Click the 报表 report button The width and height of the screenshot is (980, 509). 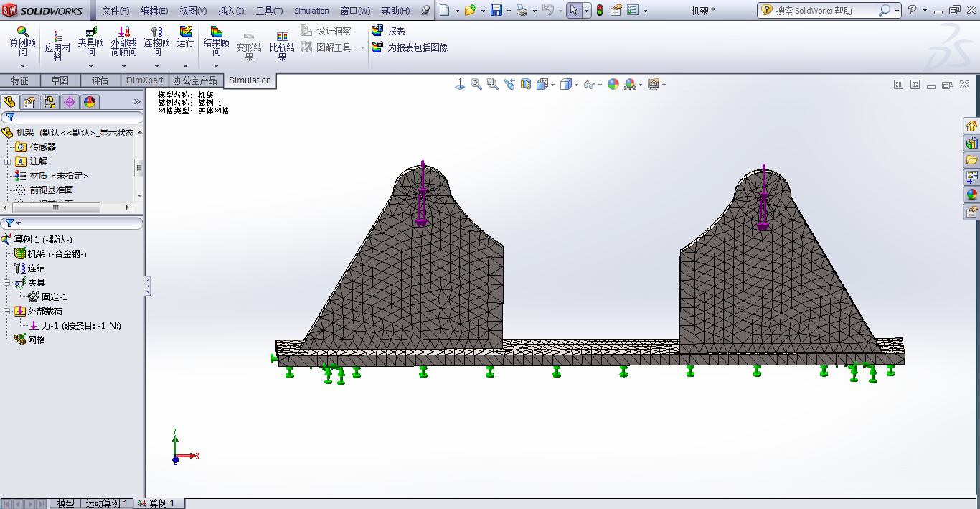pyautogui.click(x=388, y=31)
